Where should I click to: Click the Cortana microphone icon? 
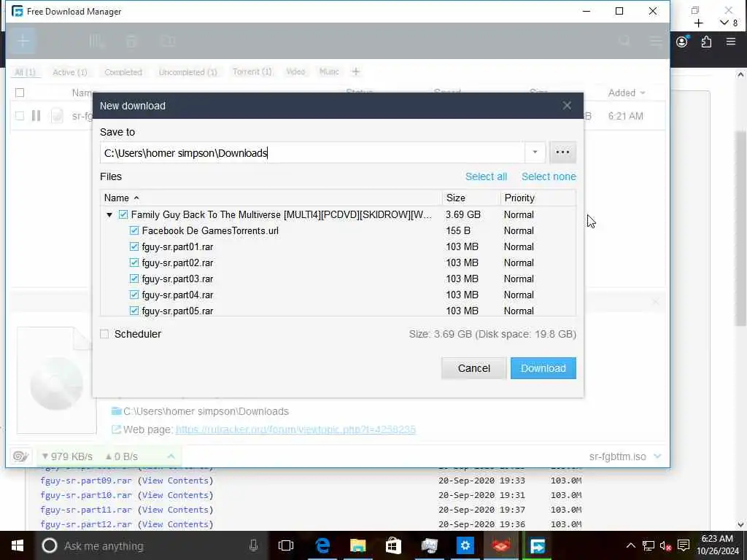tap(253, 545)
